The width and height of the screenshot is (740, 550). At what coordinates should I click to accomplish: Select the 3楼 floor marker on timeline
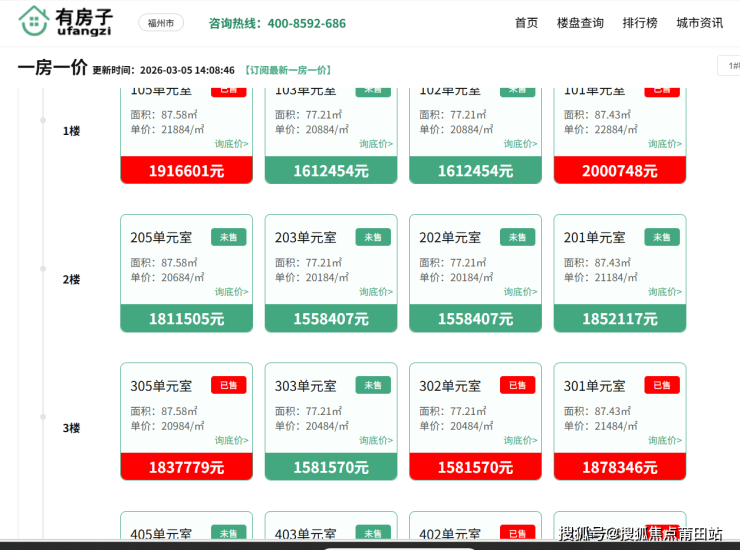click(x=71, y=428)
